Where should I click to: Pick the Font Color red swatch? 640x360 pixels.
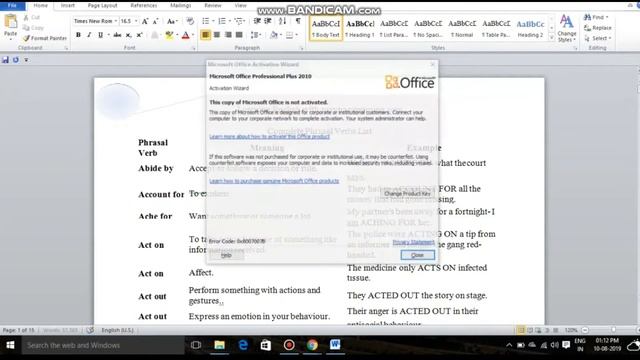coord(186,36)
